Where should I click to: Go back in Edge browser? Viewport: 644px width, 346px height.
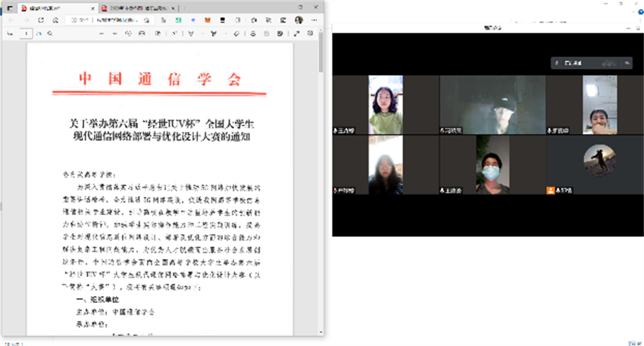[11, 20]
